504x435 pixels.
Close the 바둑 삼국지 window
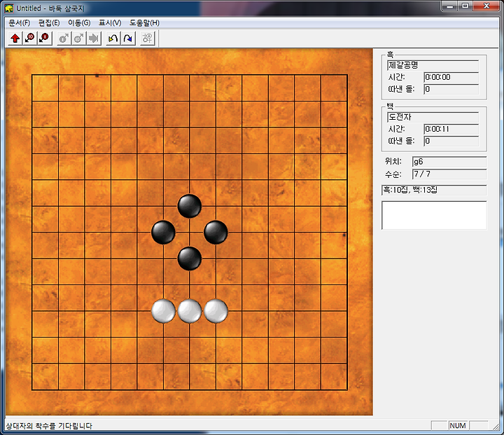[486, 6]
